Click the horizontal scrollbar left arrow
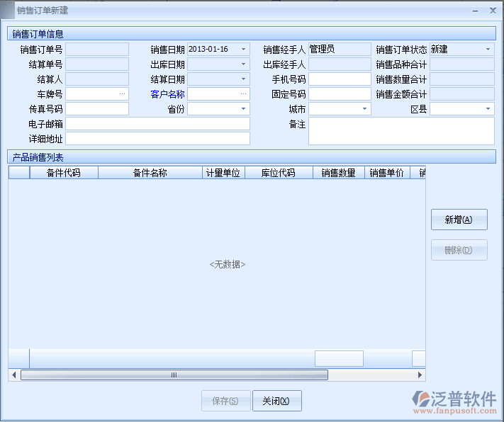Viewport: 504px width, 422px height. (13, 375)
